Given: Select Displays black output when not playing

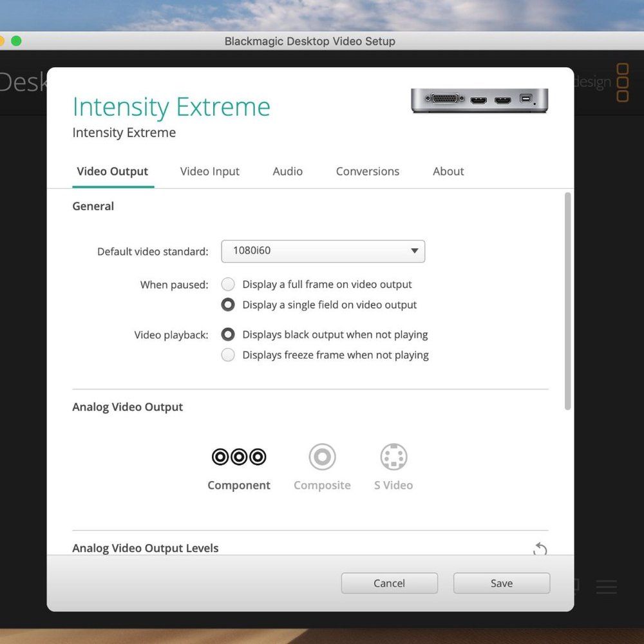Looking at the screenshot, I should [228, 334].
